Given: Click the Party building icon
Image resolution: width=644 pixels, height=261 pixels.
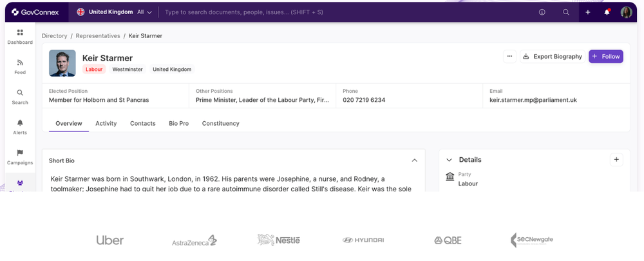Looking at the screenshot, I should [x=450, y=177].
